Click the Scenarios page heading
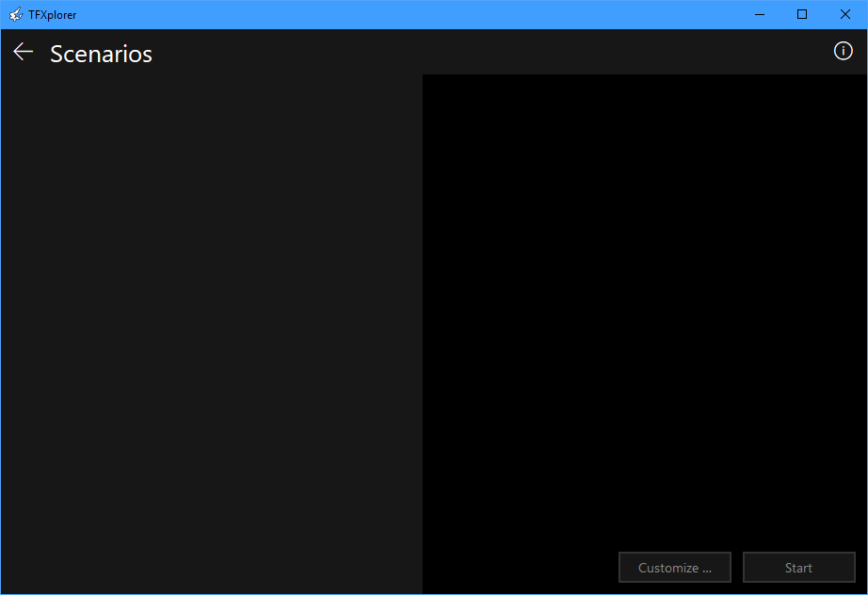Image resolution: width=868 pixels, height=595 pixels. [101, 54]
